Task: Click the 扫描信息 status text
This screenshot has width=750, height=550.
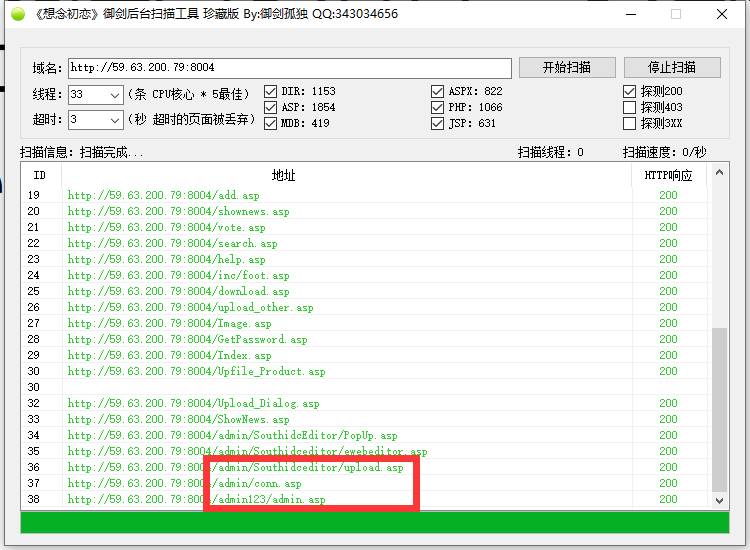Action: click(82, 153)
